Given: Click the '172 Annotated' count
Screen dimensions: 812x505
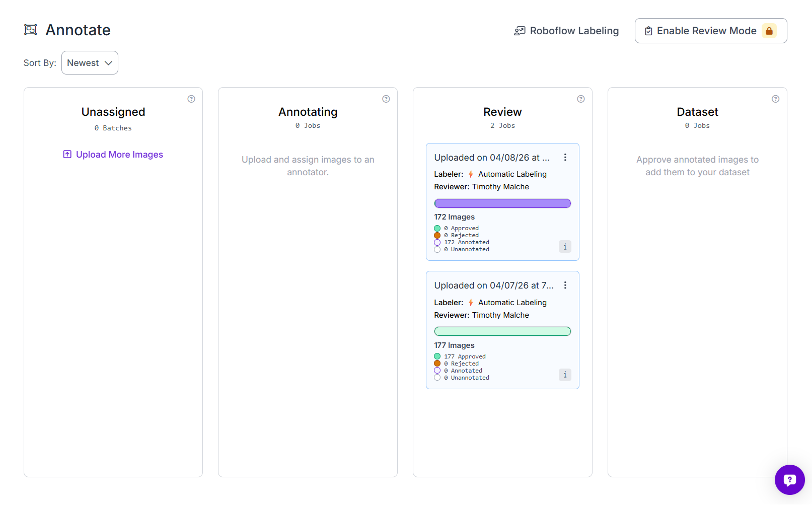Looking at the screenshot, I should [467, 242].
